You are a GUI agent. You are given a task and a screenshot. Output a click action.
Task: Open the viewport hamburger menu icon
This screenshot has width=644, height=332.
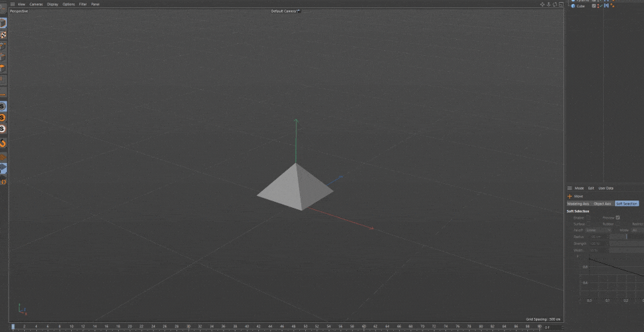point(13,4)
